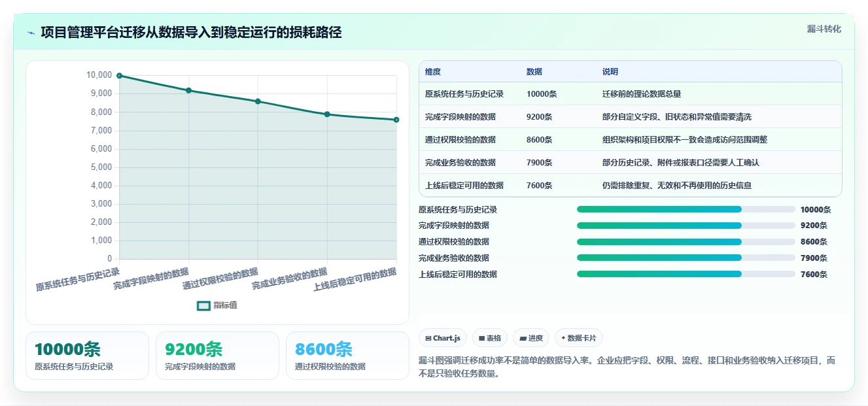Click the 进度 tag pill
The width and height of the screenshot is (868, 406).
(531, 338)
